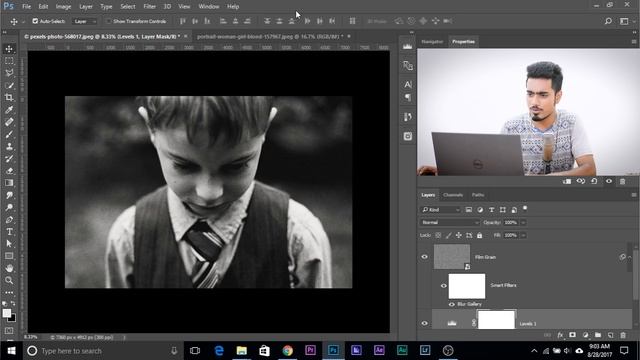
Task: Select the Path Selection tool
Action: [x=9, y=244]
